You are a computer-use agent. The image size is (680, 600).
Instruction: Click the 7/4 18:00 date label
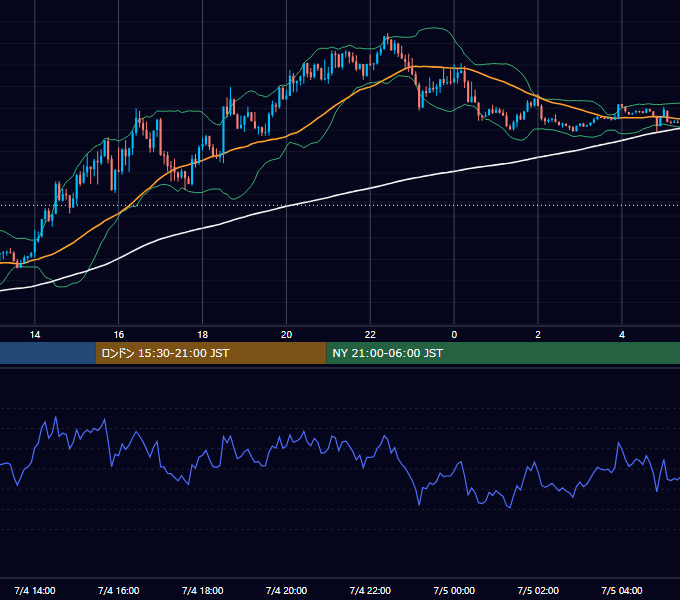click(x=203, y=590)
